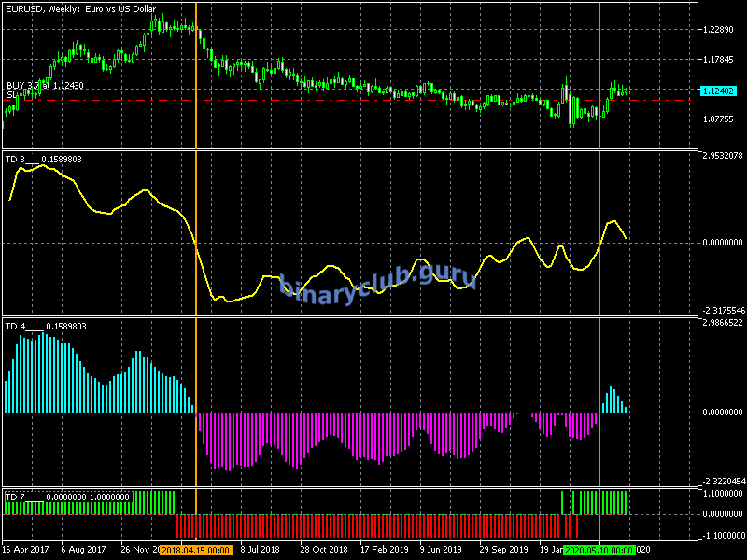Click the current price tag 1.12482
747x560 pixels.
[x=719, y=91]
